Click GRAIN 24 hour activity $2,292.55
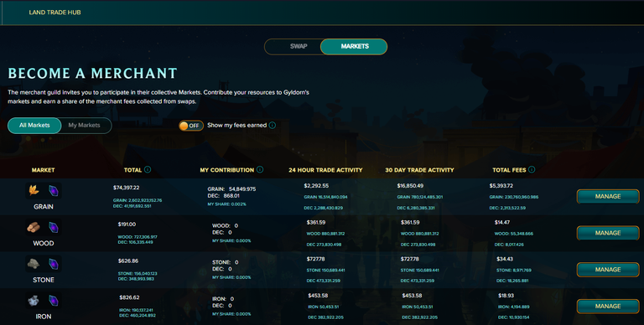 click(x=316, y=185)
